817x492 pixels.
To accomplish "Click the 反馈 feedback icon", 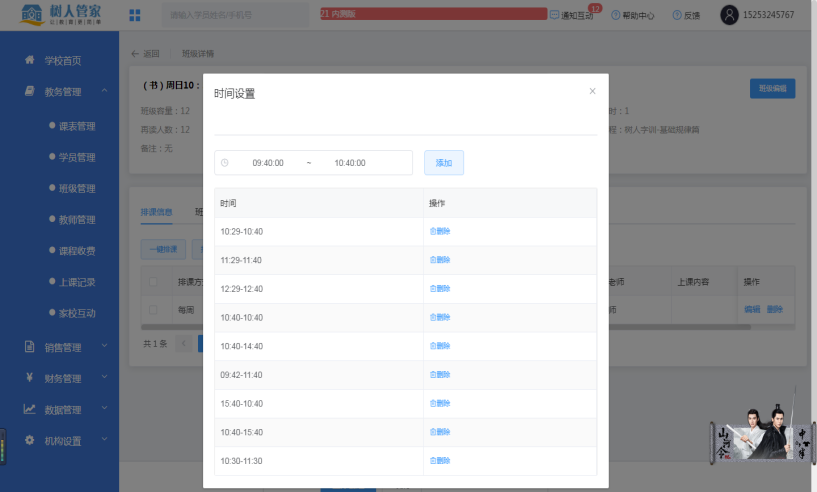I will tap(677, 15).
